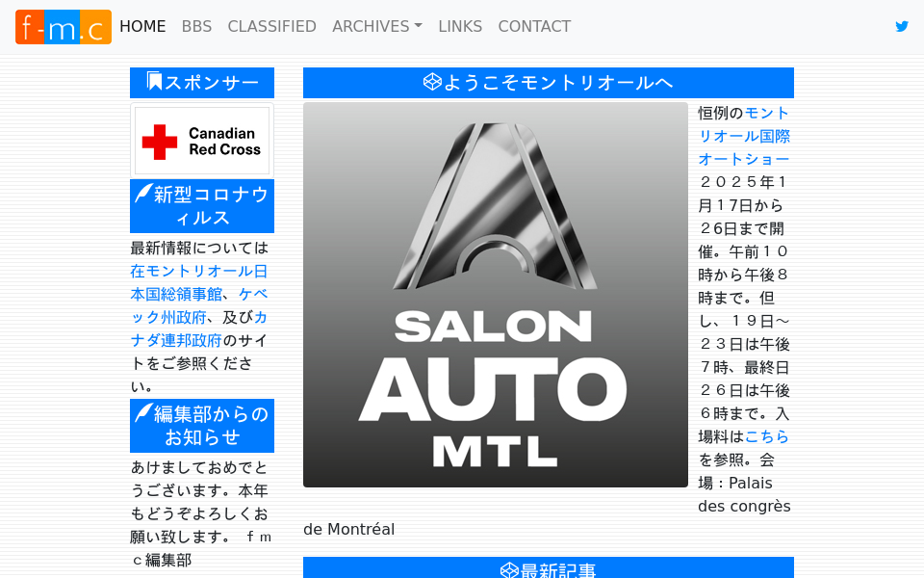Open the Twitter profile via the bird icon
The width and height of the screenshot is (924, 578).
tap(902, 26)
